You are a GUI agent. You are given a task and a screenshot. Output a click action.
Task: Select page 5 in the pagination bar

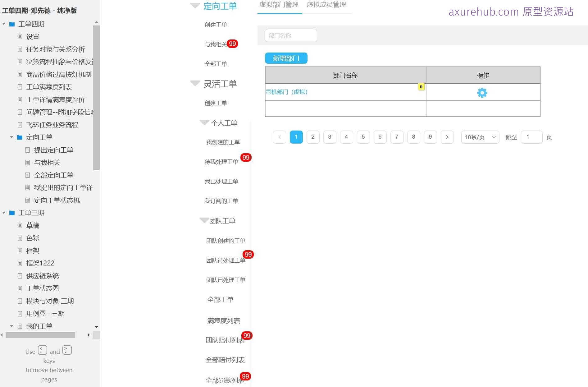tap(363, 137)
